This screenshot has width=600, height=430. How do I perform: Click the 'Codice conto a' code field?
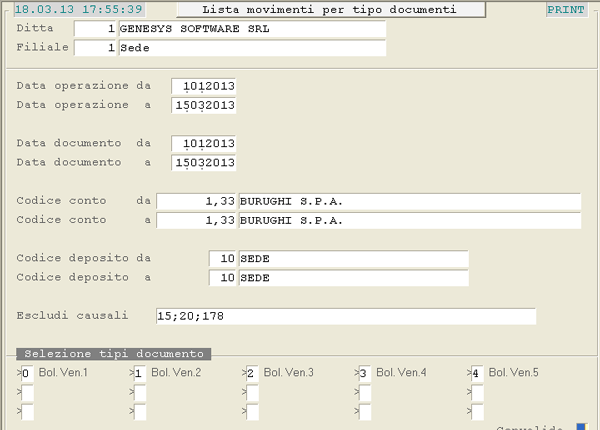(x=197, y=220)
